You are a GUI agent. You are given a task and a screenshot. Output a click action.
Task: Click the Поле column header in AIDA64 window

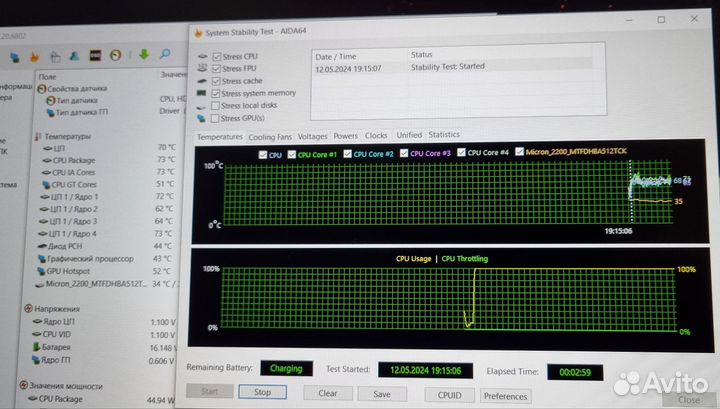pos(47,77)
